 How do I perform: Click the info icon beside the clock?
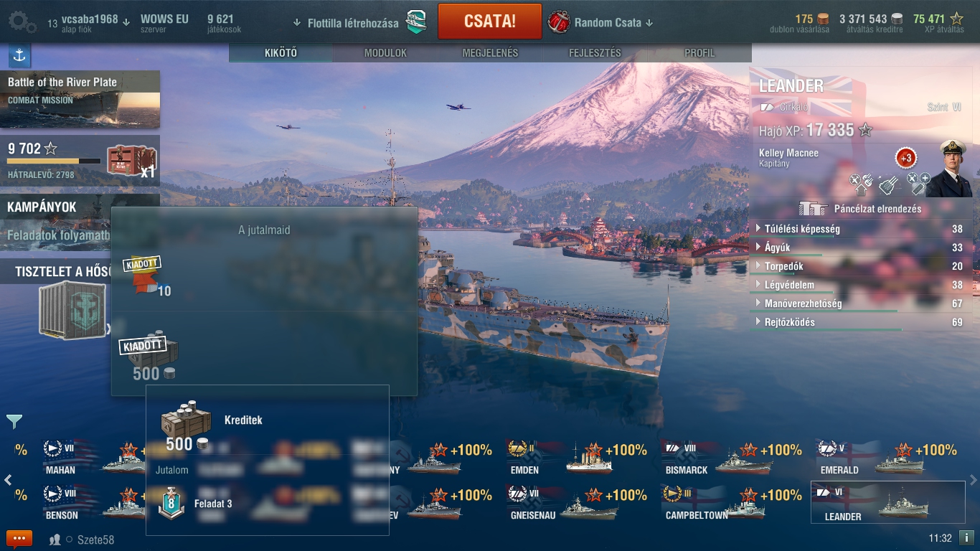[966, 537]
